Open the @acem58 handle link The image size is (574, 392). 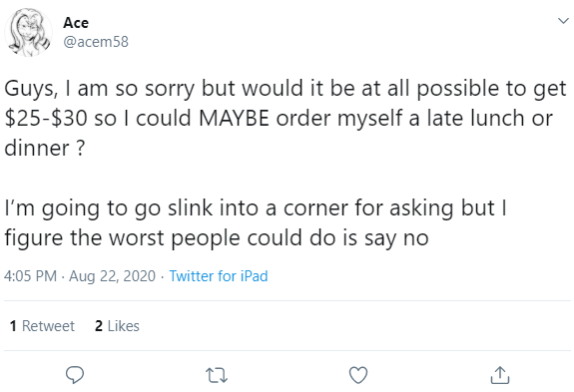(96, 42)
